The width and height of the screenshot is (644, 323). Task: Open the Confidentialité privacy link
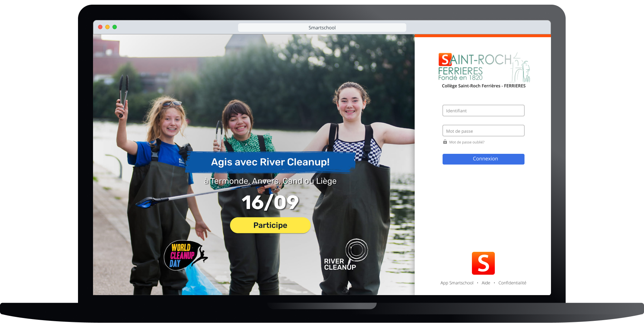[512, 283]
